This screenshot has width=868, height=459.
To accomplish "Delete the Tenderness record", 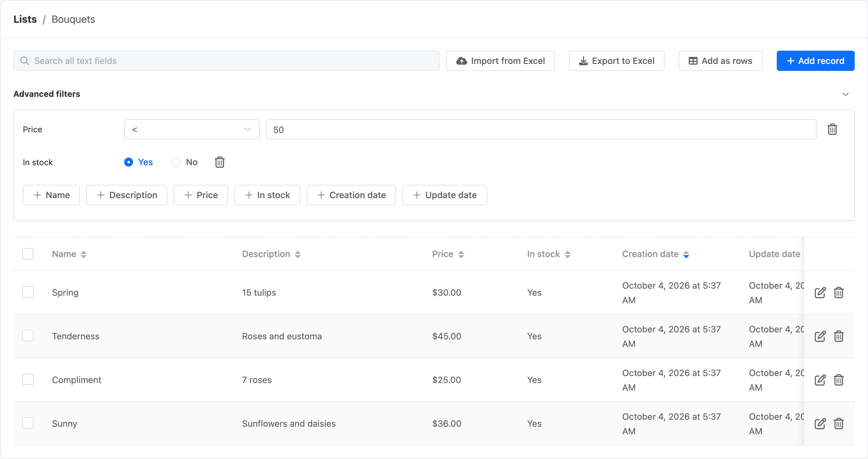I will coord(838,336).
